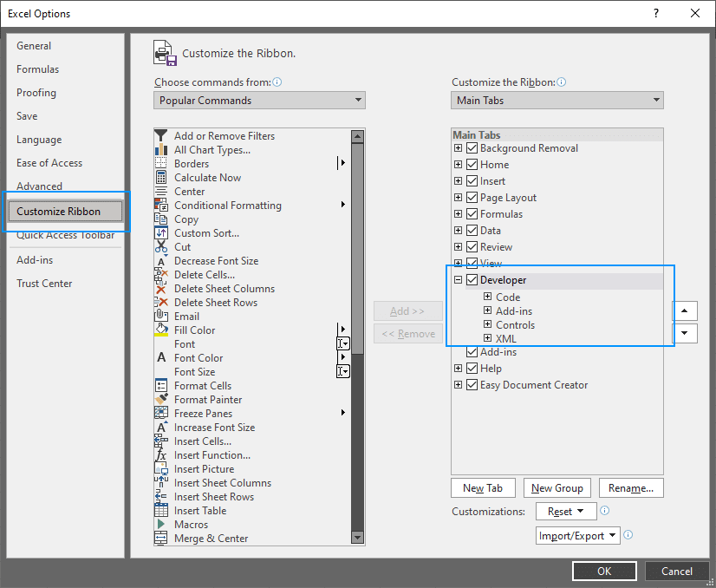Click the New Tab button
Viewport: 716px width, 588px height.
click(483, 487)
